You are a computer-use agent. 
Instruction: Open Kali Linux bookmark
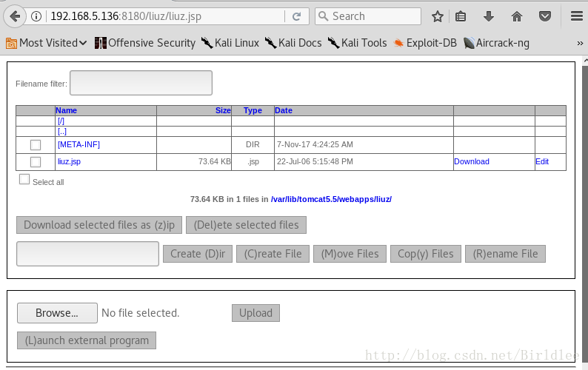pos(230,43)
